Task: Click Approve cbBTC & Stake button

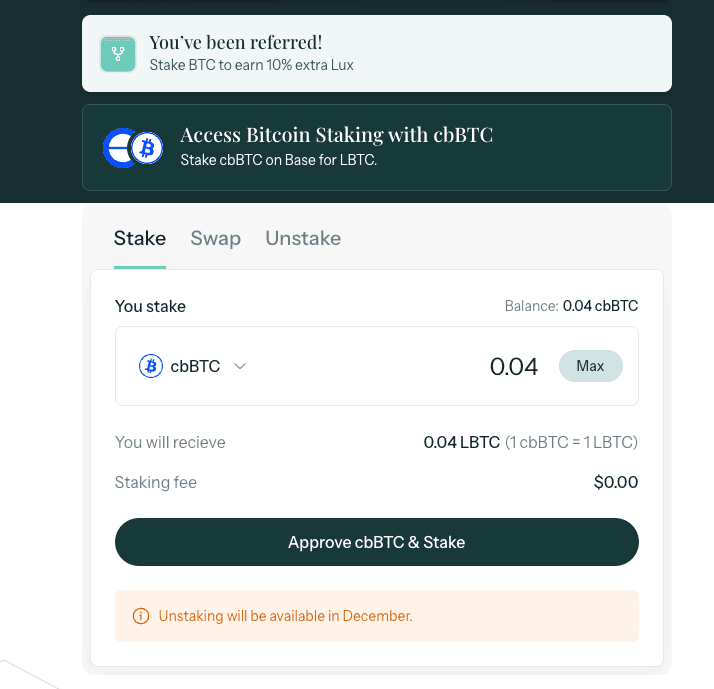Action: (376, 542)
